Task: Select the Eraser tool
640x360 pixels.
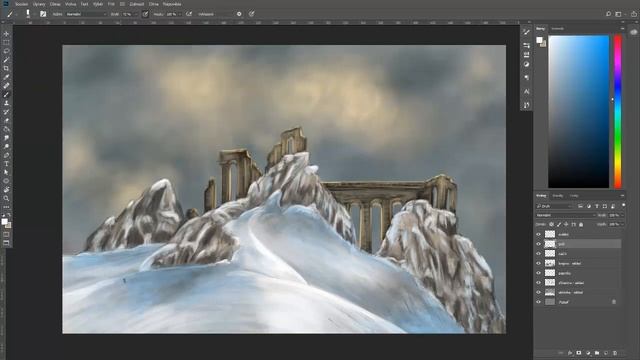Action: (x=6, y=120)
